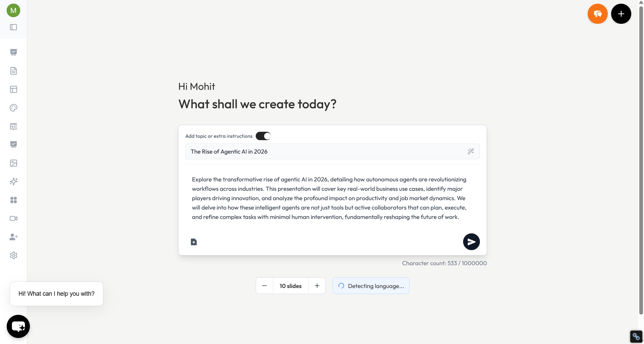Open the settings gear icon

13,255
